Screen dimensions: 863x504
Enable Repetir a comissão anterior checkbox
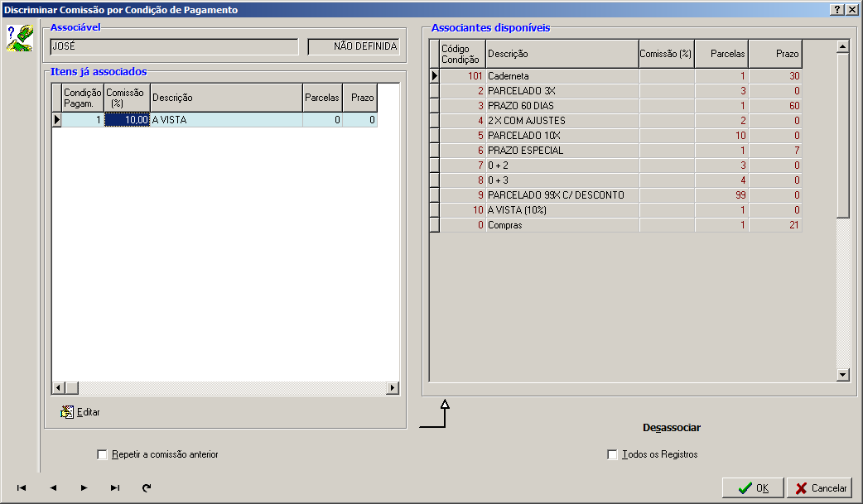tap(103, 454)
